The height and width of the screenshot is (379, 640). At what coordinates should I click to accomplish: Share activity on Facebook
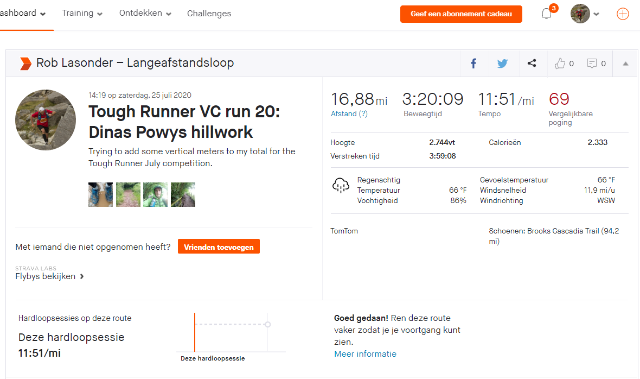(473, 63)
